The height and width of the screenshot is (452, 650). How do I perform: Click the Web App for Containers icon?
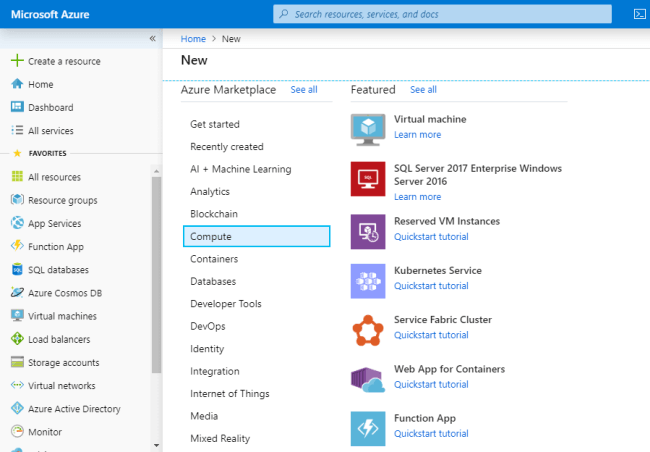(x=368, y=379)
